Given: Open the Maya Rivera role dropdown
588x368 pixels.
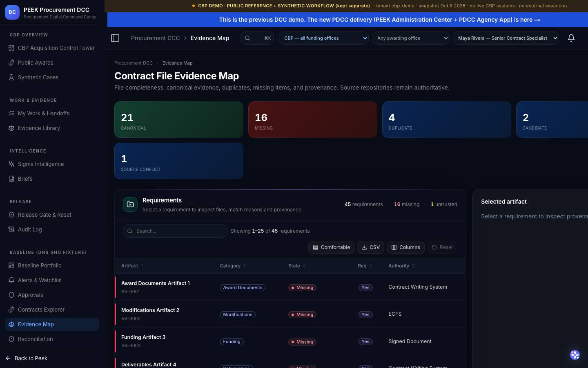Looking at the screenshot, I should pos(506,38).
